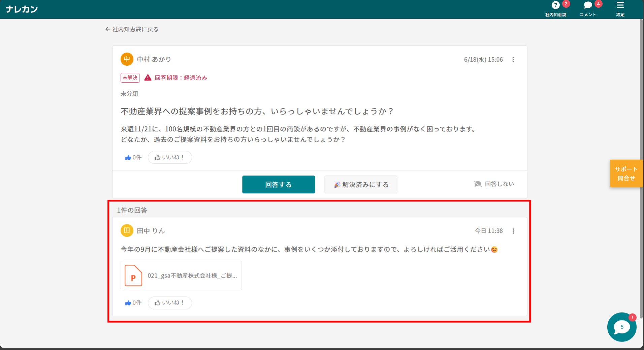Click 解決済みにする button
Viewport: 644px width, 350px height.
click(x=361, y=184)
